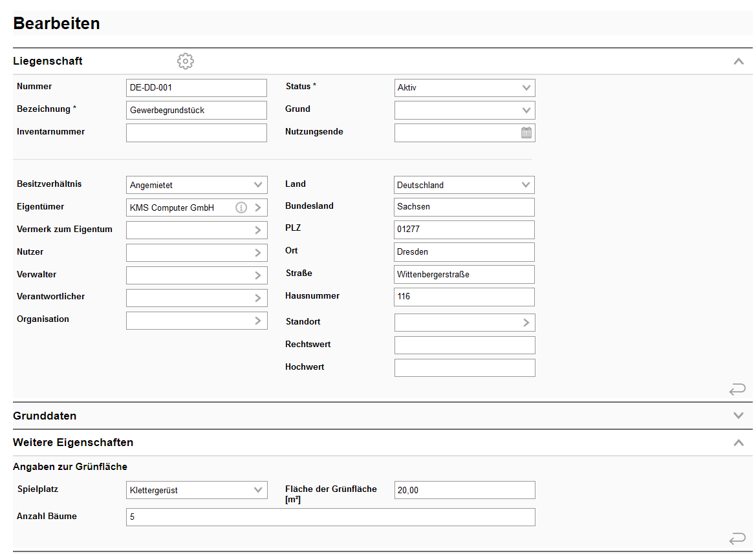This screenshot has width=756, height=554.
Task: Open the Verwalter selection arrow
Action: click(258, 275)
